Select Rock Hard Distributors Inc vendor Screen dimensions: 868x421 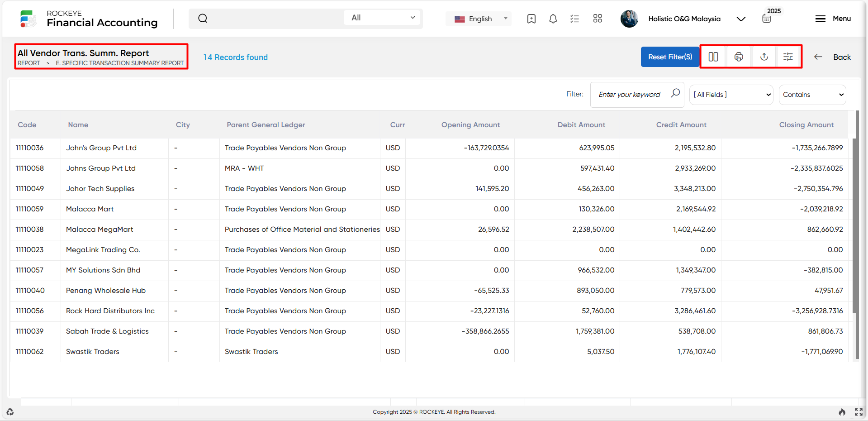(110, 311)
